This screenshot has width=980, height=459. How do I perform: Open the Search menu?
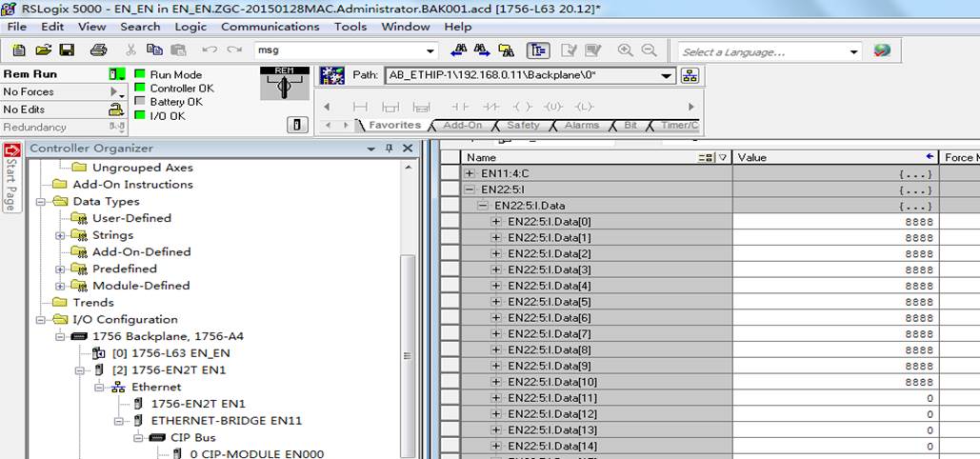[x=140, y=27]
